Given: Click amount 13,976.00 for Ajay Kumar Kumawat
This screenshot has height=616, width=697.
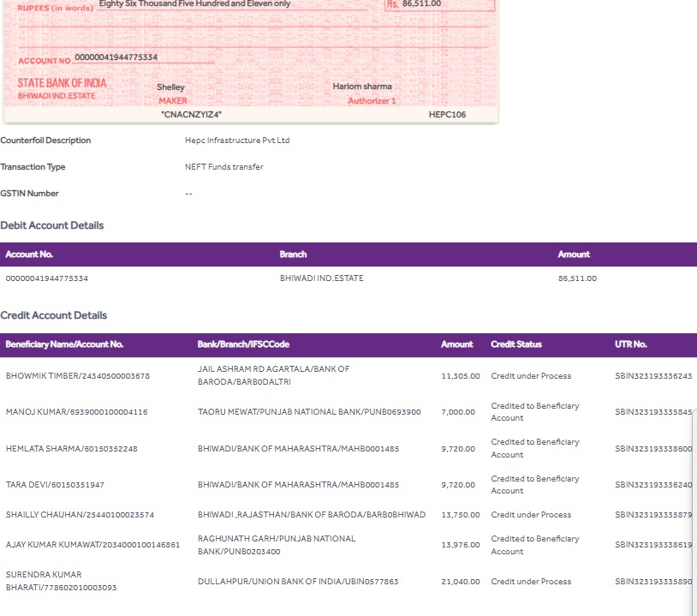Looking at the screenshot, I should click(x=461, y=545).
